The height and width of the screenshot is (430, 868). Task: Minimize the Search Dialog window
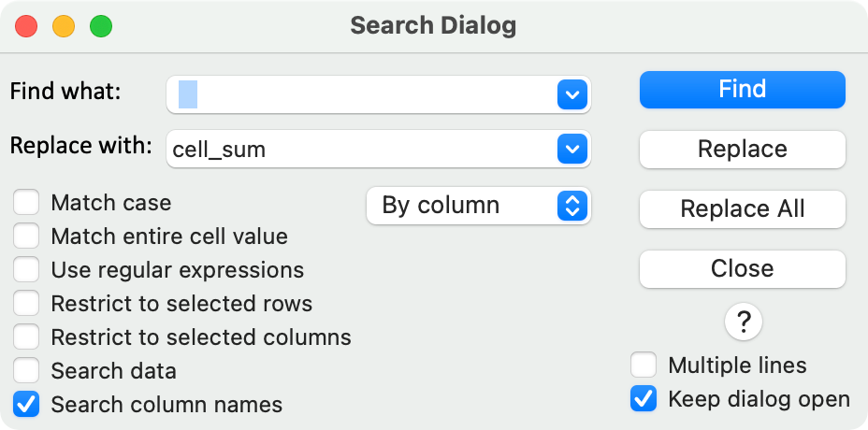[x=64, y=26]
